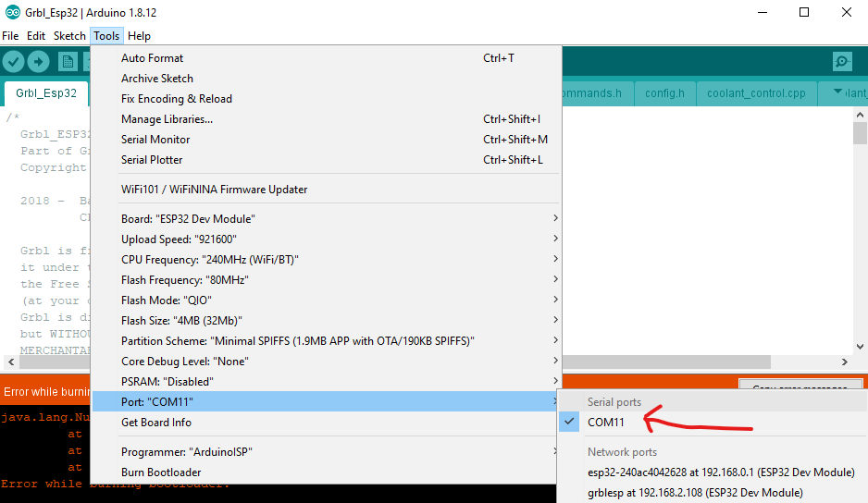Click vertical scrollbar down arrow in editor

860,347
